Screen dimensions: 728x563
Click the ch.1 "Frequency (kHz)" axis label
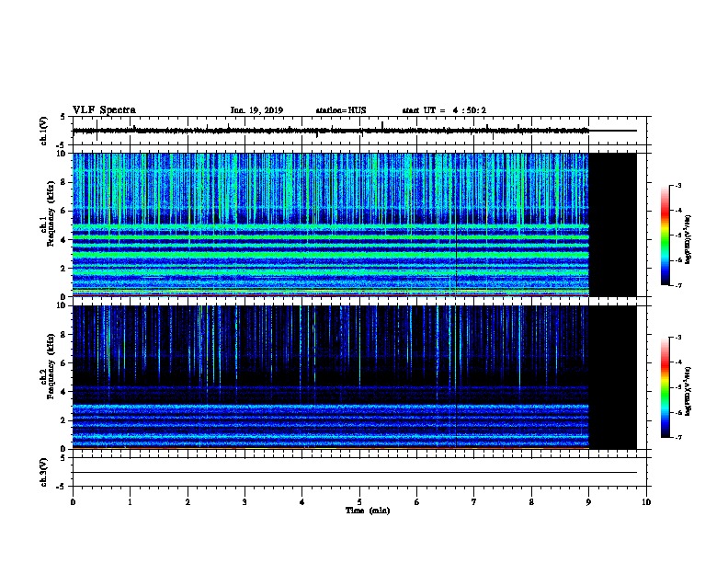pyautogui.click(x=50, y=213)
